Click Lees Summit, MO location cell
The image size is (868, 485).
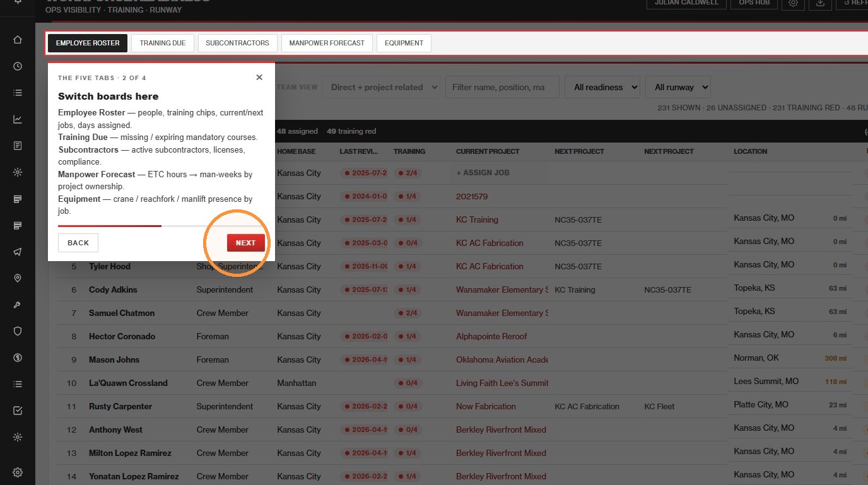(766, 381)
